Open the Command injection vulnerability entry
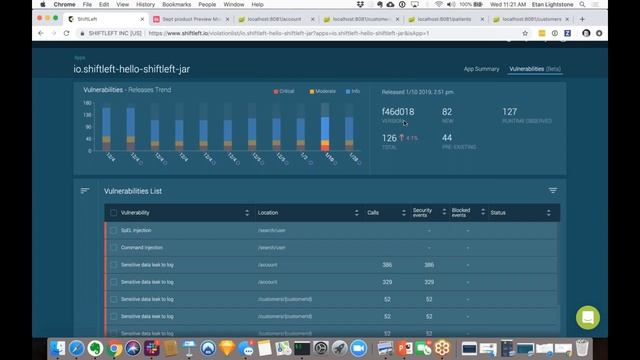 (x=142, y=247)
